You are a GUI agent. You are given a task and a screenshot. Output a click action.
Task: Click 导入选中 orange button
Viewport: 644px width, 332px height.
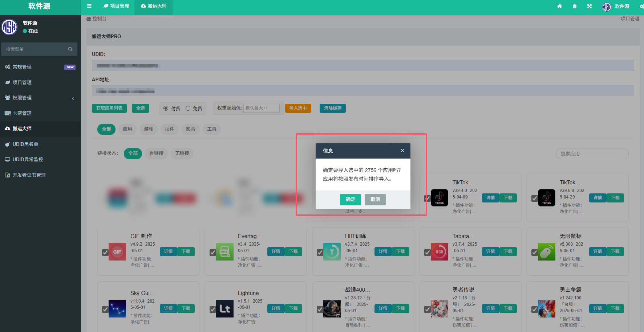[x=298, y=108]
